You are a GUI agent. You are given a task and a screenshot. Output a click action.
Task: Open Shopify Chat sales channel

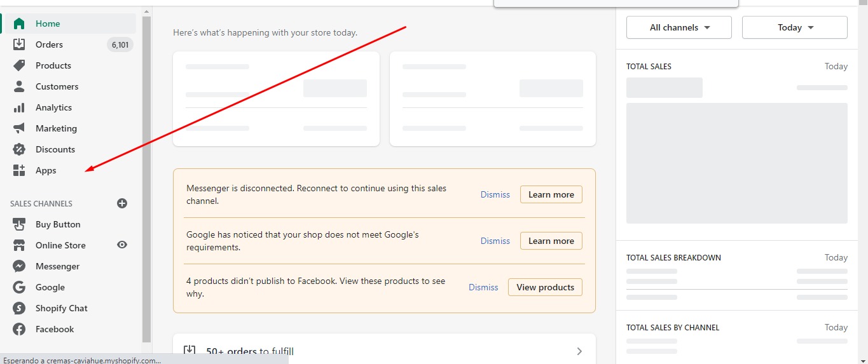coord(61,308)
